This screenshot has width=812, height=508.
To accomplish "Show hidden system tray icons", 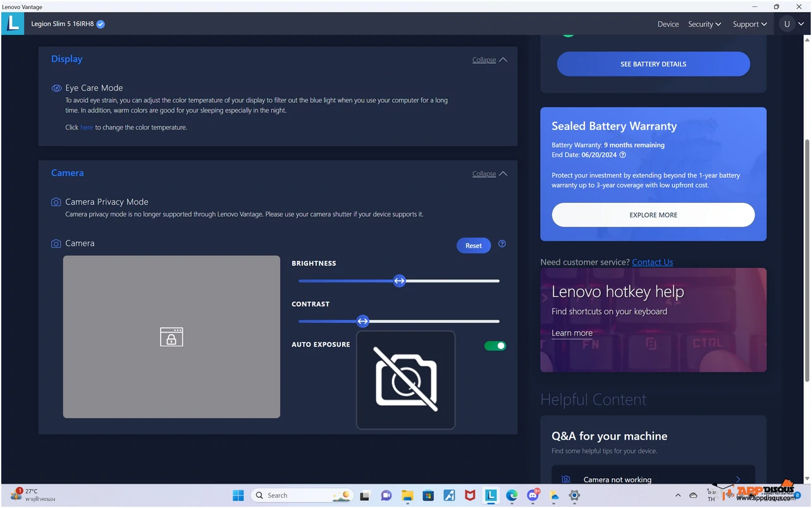I will coord(678,495).
